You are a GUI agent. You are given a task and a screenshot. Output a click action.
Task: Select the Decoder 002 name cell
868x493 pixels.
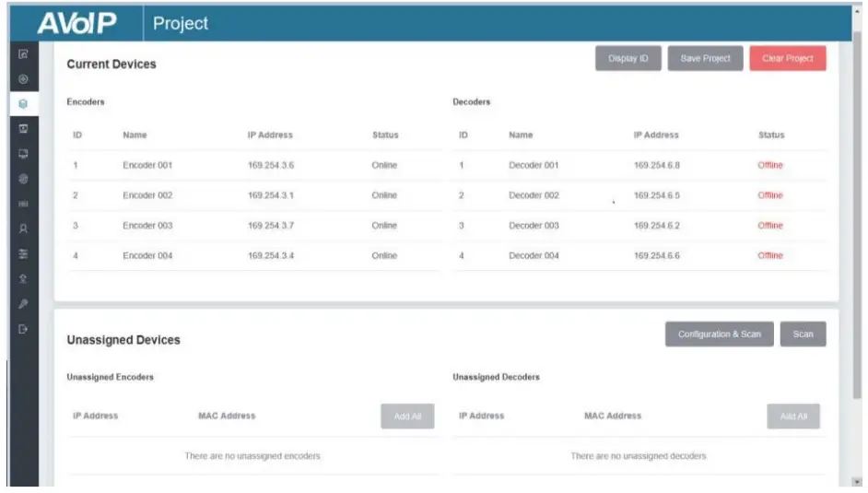pyautogui.click(x=534, y=195)
